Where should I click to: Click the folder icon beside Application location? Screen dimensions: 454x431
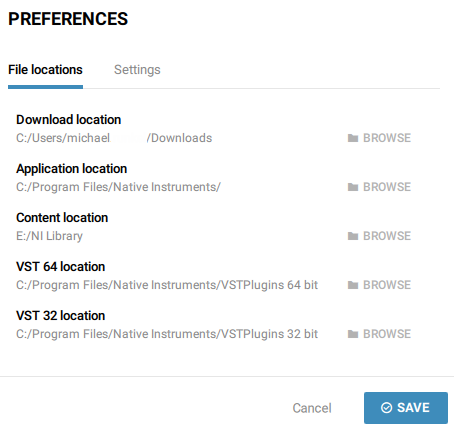tap(353, 187)
